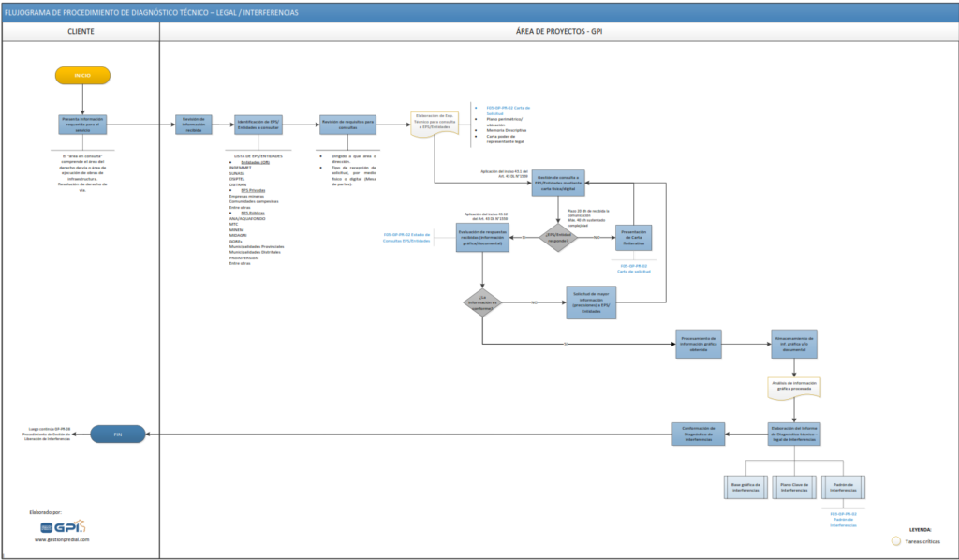Open 'F05-GP-PR-02 Estado de Consultas' link
This screenshot has width=959, height=560.
[x=406, y=238]
